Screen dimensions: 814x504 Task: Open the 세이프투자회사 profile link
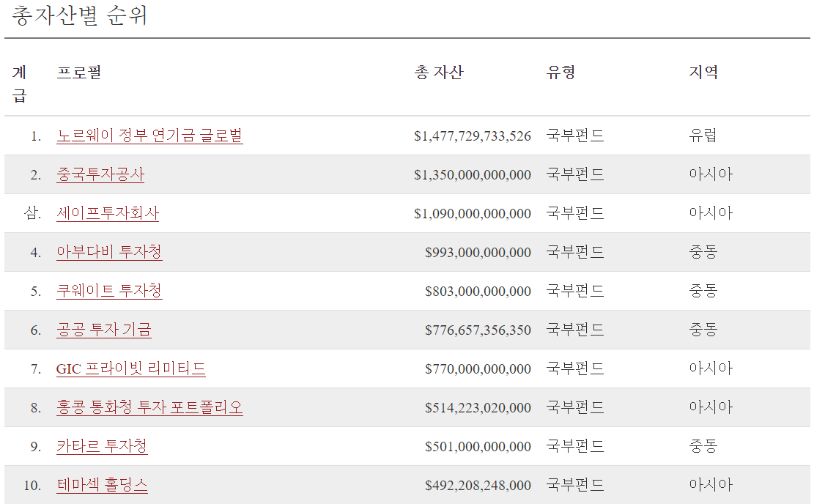pyautogui.click(x=108, y=213)
